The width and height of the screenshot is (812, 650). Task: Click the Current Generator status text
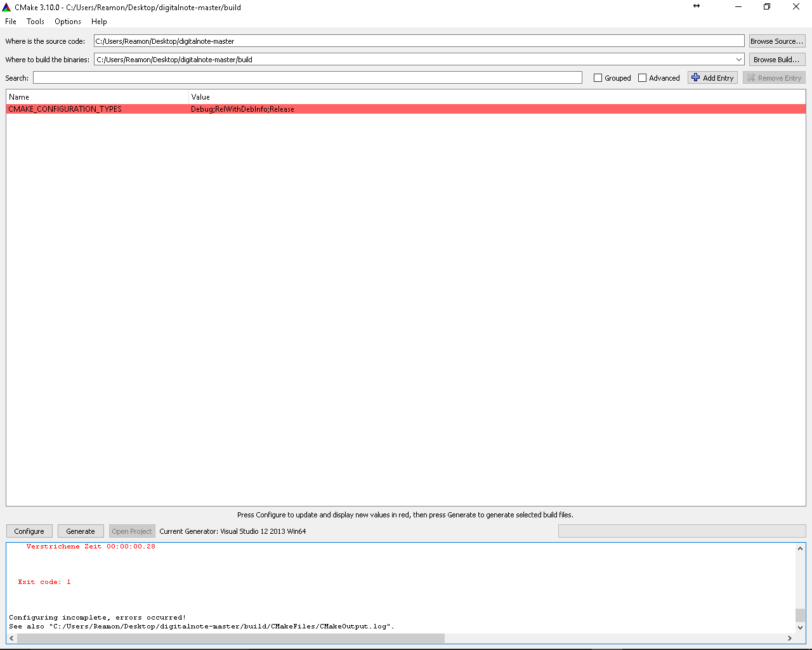(233, 531)
